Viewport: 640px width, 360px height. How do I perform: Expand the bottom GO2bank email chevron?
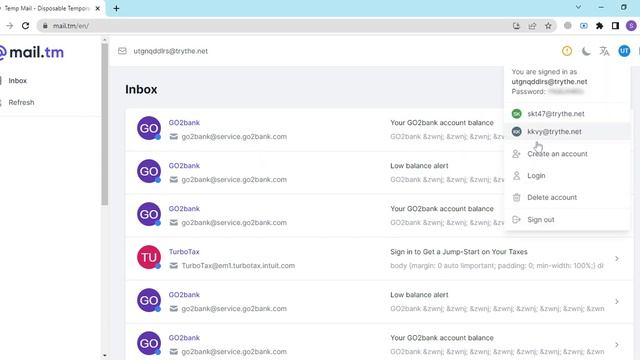click(617, 344)
